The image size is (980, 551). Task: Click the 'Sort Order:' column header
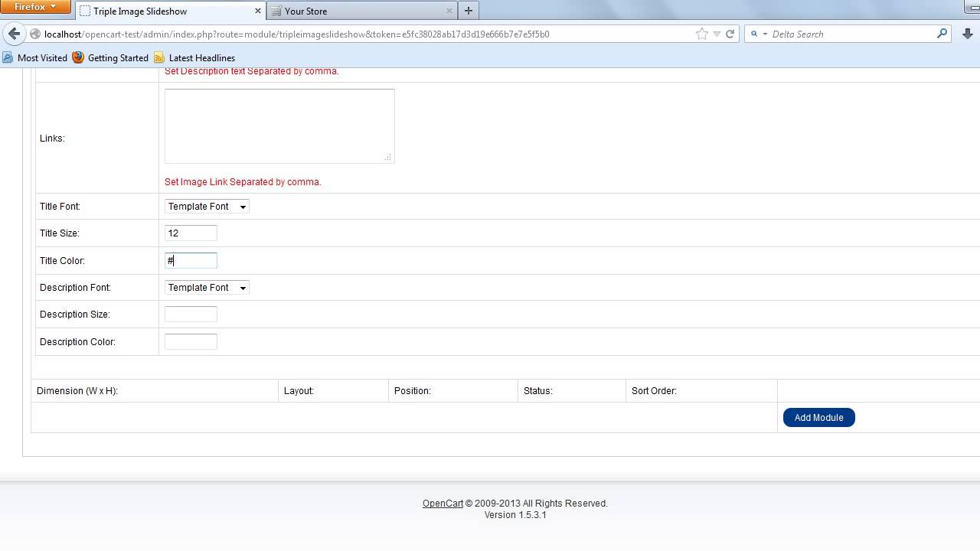click(x=654, y=391)
